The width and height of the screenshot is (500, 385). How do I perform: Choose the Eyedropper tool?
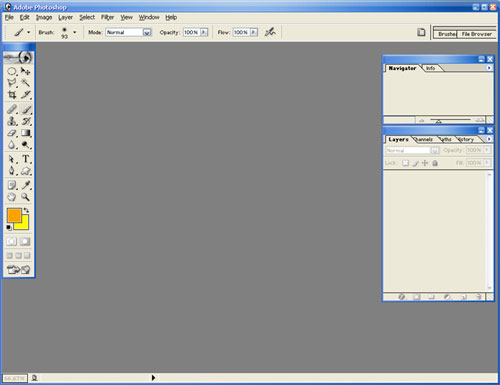[26, 185]
